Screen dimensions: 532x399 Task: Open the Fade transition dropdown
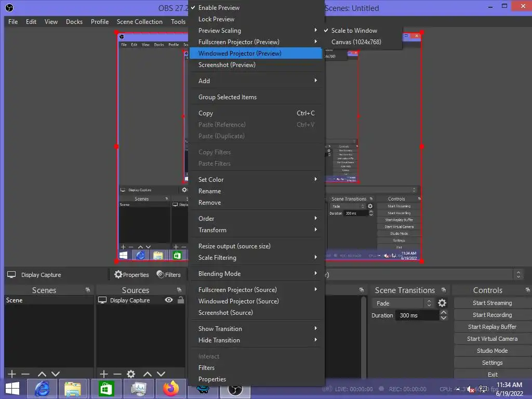tap(403, 303)
